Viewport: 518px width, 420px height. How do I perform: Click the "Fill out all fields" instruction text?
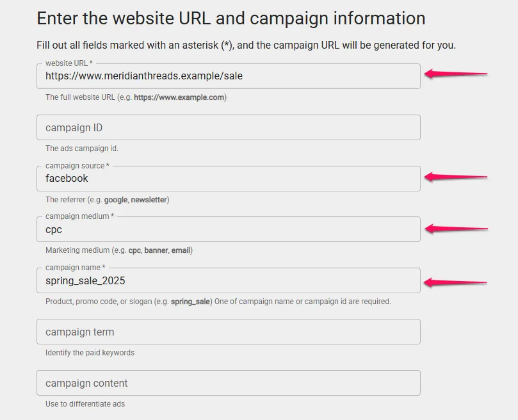coord(246,45)
